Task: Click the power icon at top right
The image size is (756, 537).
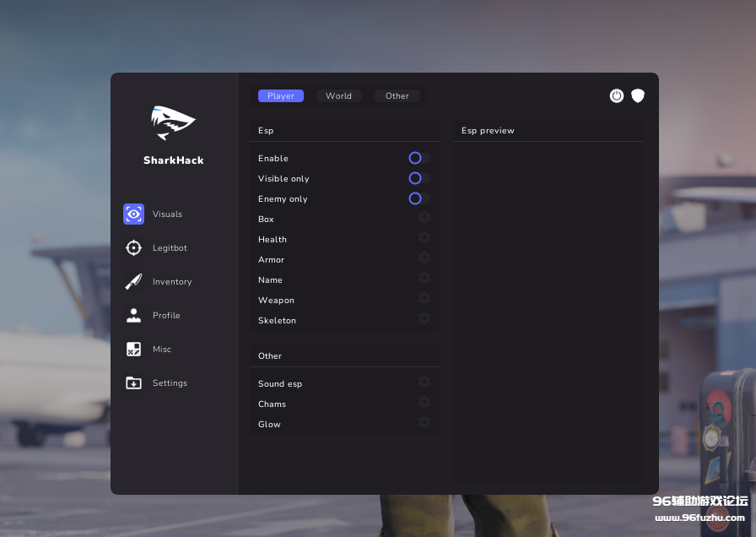Action: pos(617,96)
